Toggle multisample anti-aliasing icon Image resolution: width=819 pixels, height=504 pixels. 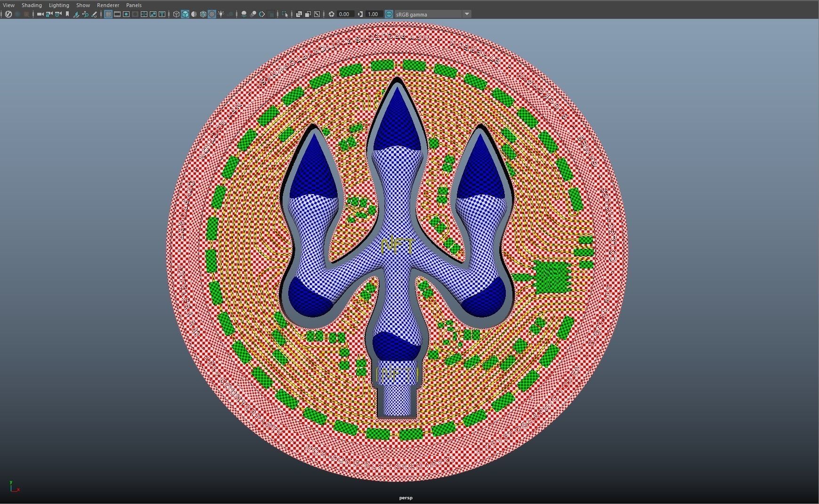pos(262,14)
